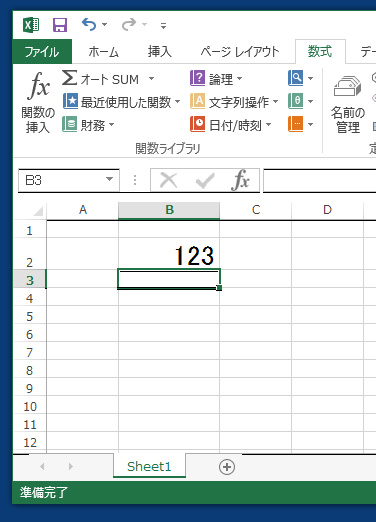Add a new sheet with plus button

point(227,467)
